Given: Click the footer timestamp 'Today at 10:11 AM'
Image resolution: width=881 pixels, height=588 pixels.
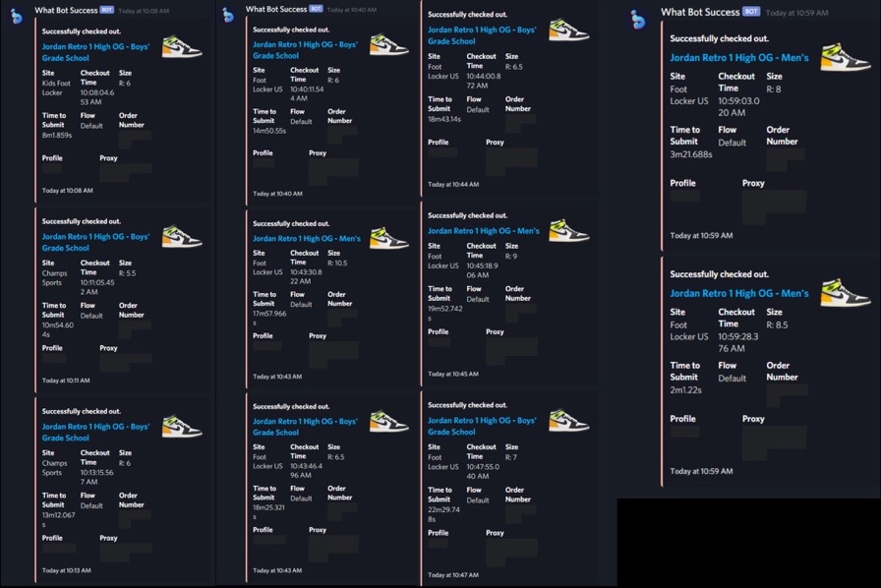Looking at the screenshot, I should (x=66, y=381).
